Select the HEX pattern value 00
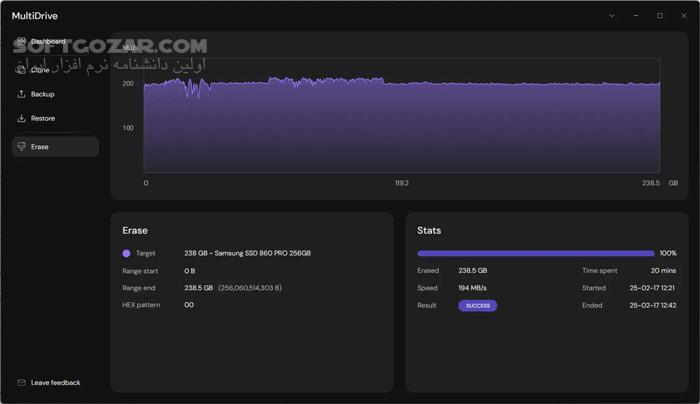Viewport: 700px width, 404px height. [x=189, y=305]
